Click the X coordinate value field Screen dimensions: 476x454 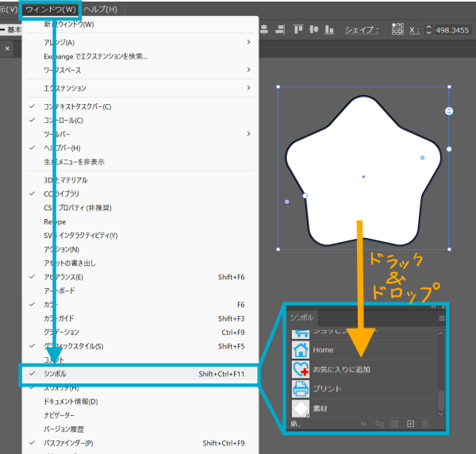pos(453,29)
